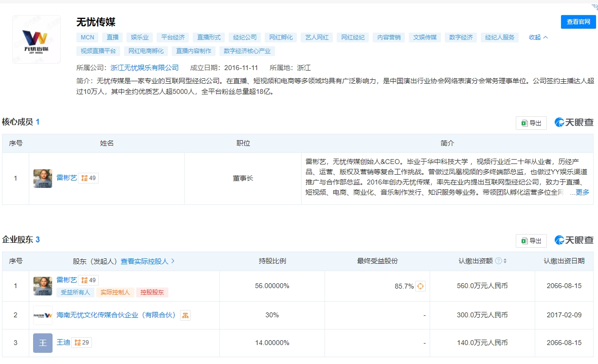Screen dimensions: 598x364
Task: Select the 直播内容制作 tag
Action: click(194, 51)
